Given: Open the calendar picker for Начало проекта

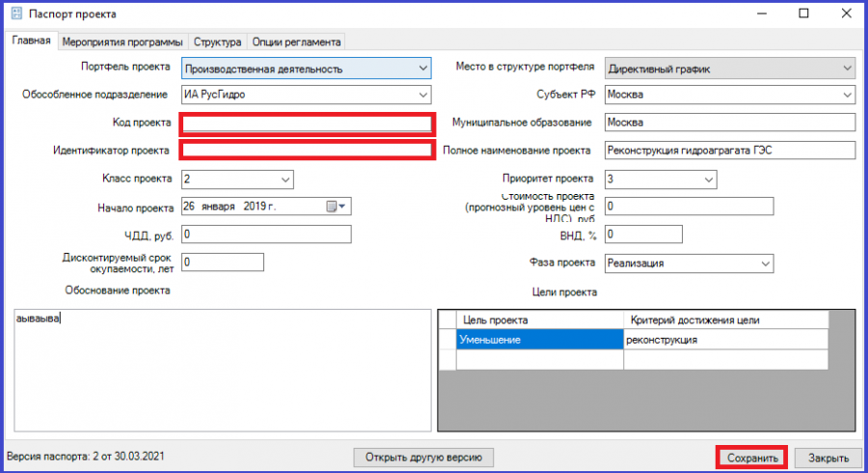Looking at the screenshot, I should point(336,207).
